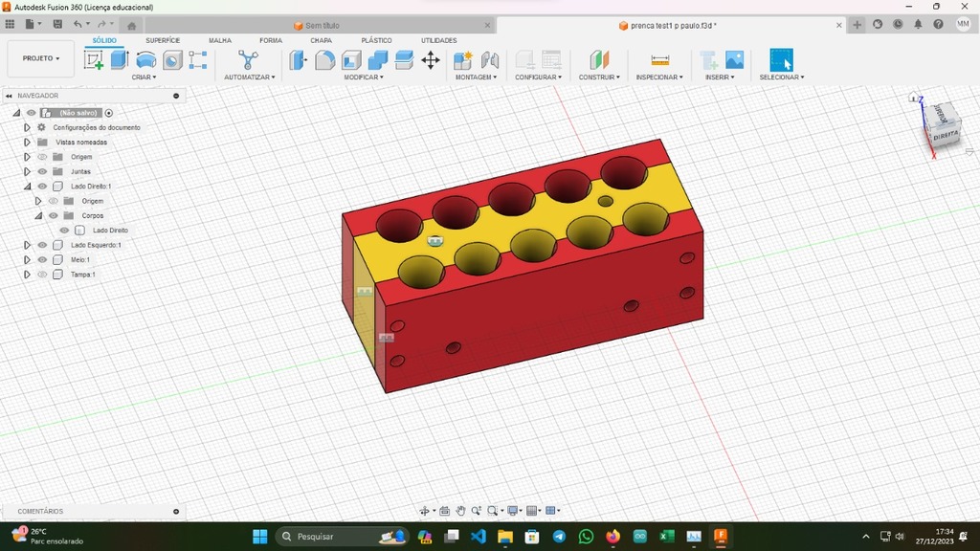Viewport: 980px width, 551px height.
Task: Switch to the SUPERFÍCIE tab
Action: (x=163, y=40)
